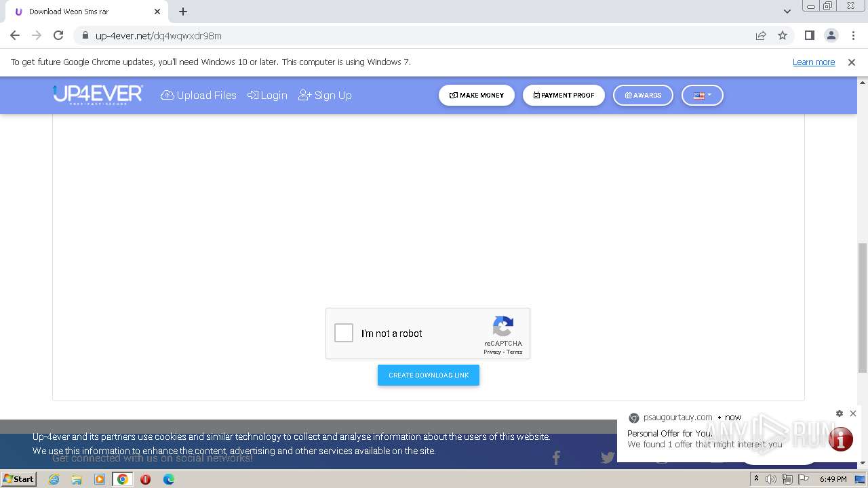The width and height of the screenshot is (868, 488).
Task: Click the red info icon in notification
Action: point(840,439)
